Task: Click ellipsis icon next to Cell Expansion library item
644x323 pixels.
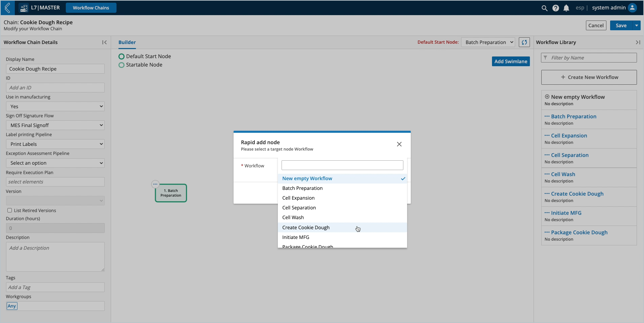Action: [547, 135]
